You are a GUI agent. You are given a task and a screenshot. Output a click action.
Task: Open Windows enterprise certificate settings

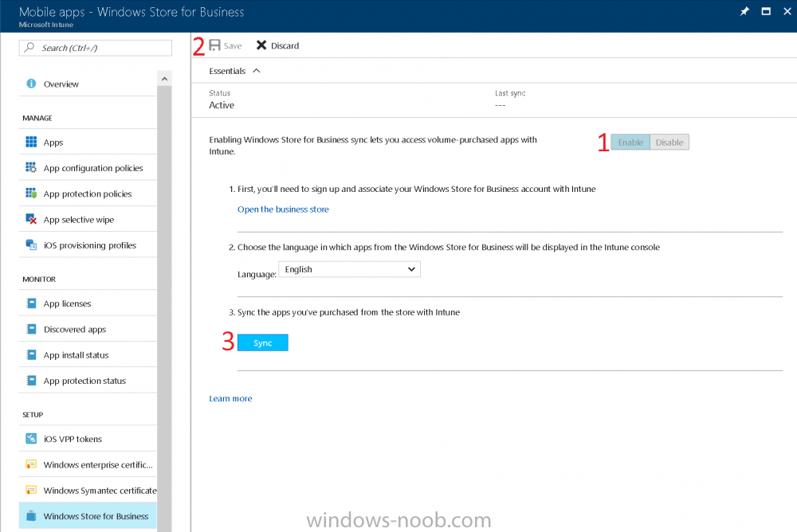(x=88, y=464)
